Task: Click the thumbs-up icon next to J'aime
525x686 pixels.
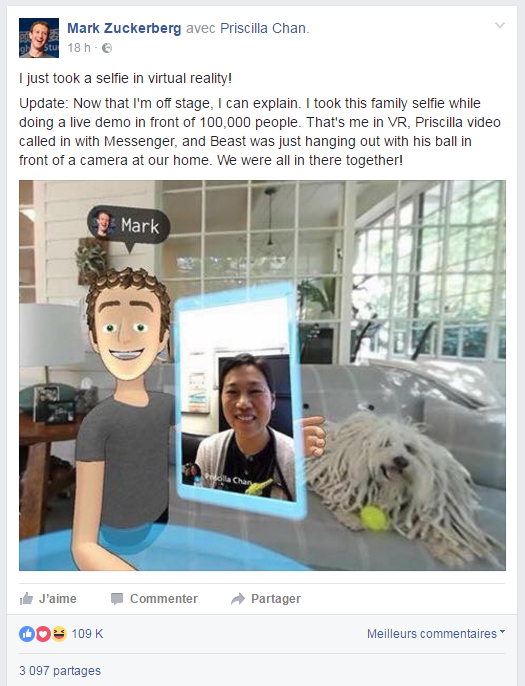Action: [x=26, y=598]
